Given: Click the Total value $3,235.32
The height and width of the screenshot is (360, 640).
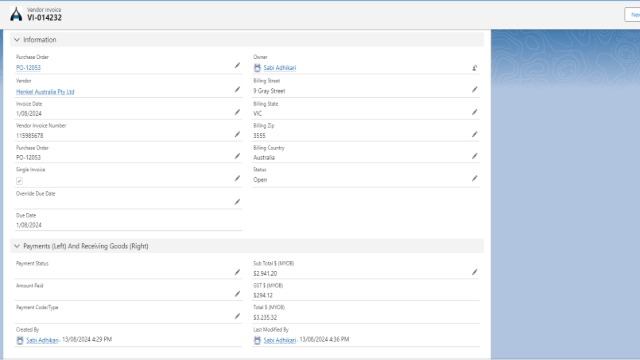Looking at the screenshot, I should 265,317.
